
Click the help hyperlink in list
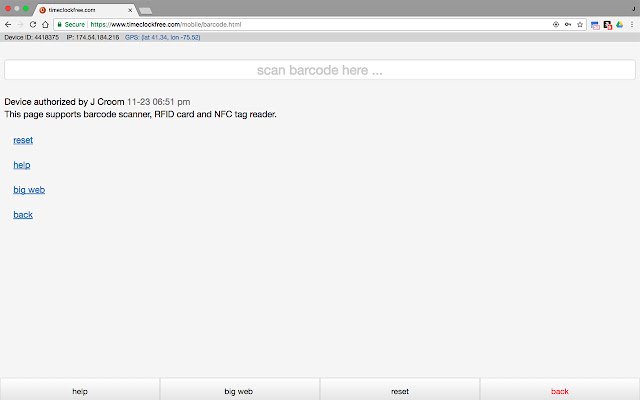coord(22,165)
